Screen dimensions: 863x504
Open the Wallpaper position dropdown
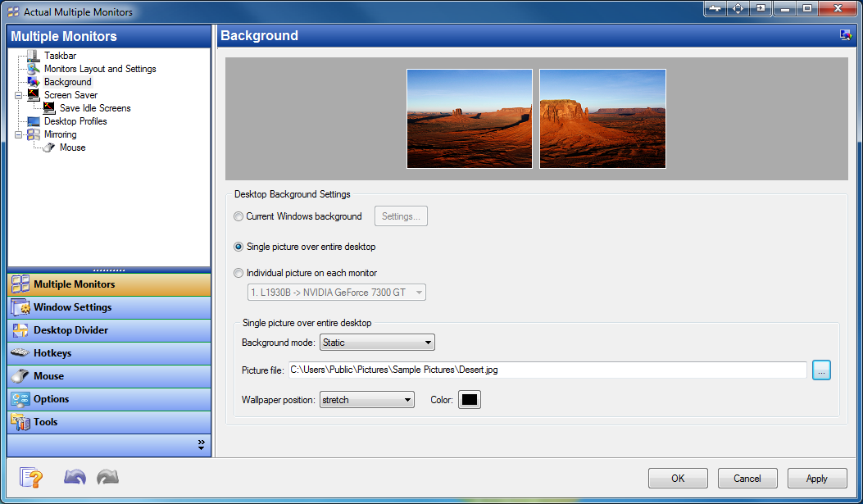pyautogui.click(x=366, y=400)
